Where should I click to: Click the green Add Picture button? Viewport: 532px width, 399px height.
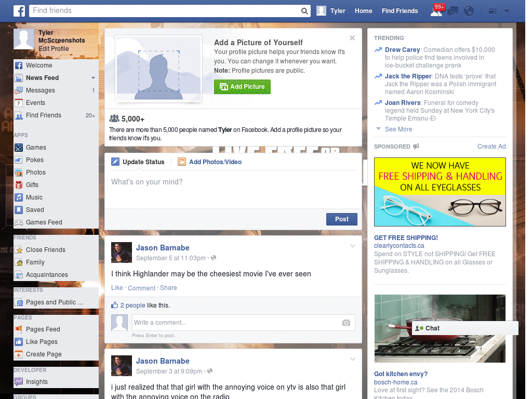click(242, 87)
